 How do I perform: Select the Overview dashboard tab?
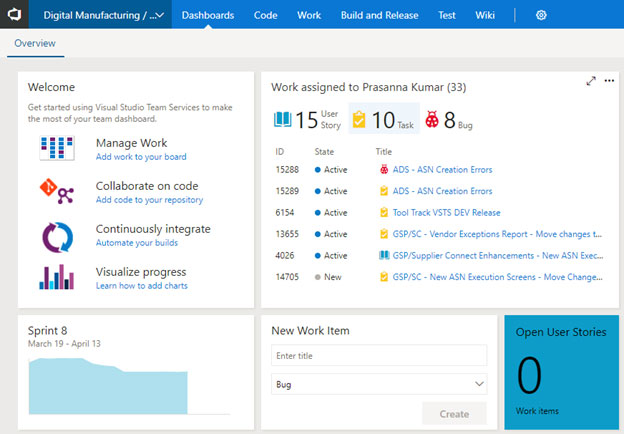pos(35,43)
